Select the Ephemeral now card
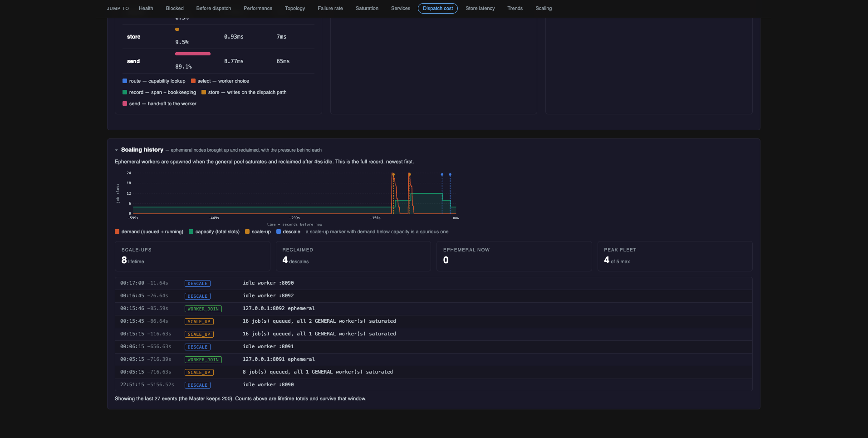This screenshot has height=438, width=868. coord(514,256)
